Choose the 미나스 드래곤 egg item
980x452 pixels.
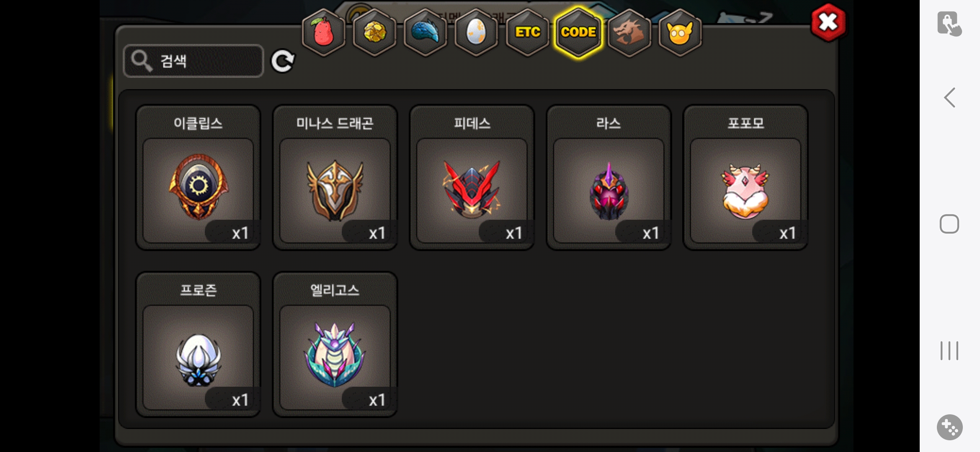335,177
